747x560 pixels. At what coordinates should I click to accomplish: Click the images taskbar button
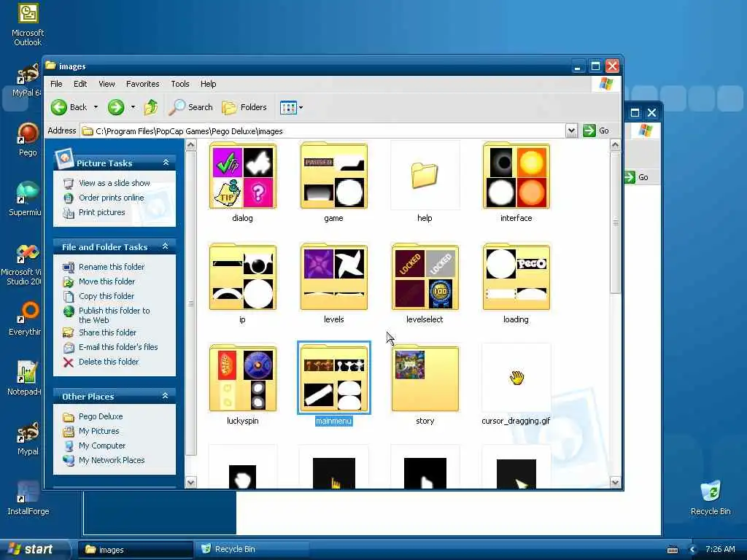click(135, 550)
